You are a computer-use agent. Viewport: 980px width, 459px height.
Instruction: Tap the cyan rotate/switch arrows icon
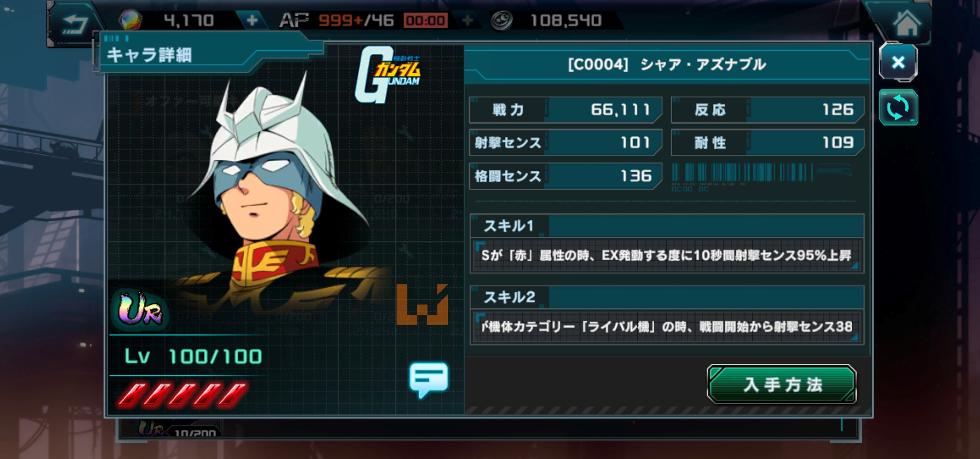point(898,108)
